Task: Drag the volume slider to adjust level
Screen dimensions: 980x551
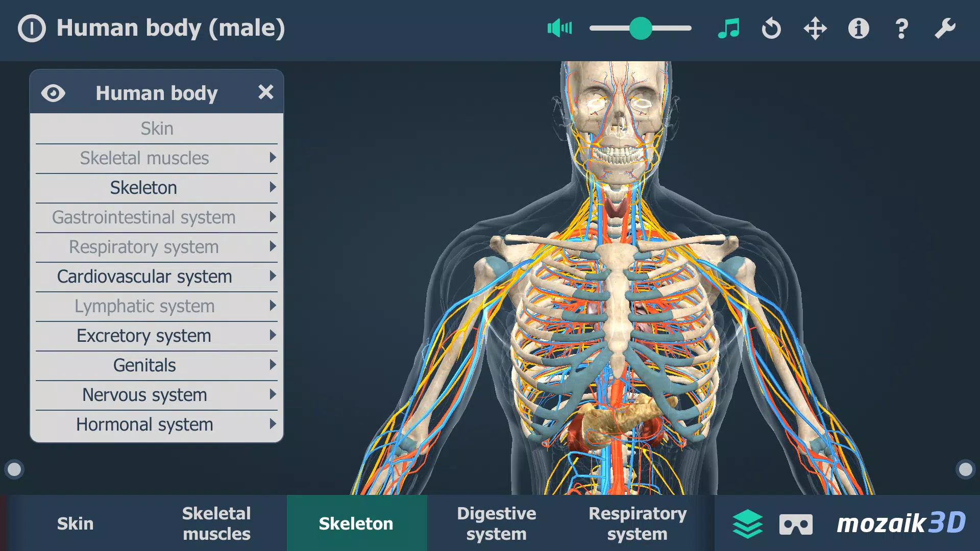Action: (640, 28)
